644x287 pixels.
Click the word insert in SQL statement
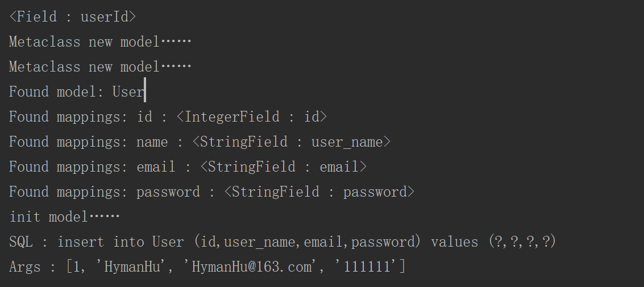(80, 242)
